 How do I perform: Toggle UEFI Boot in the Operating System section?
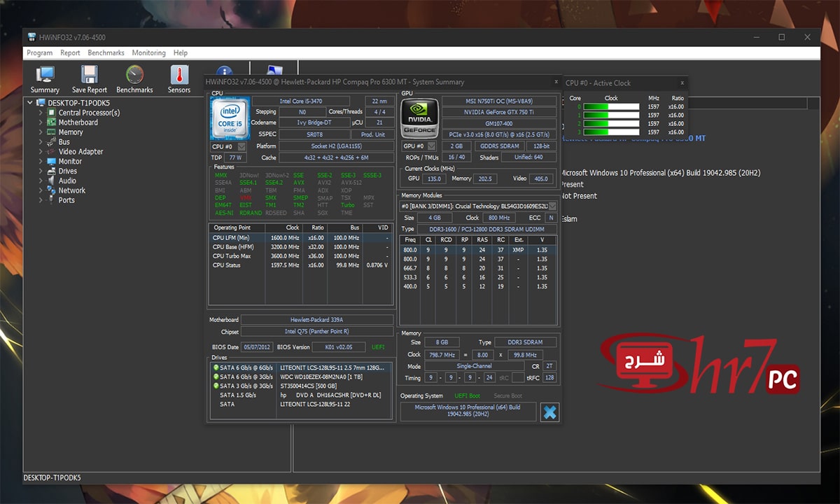(467, 395)
